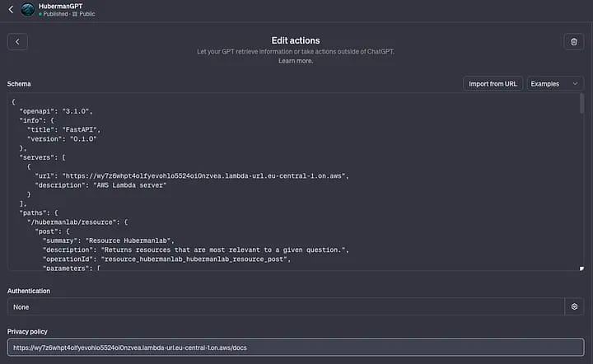
Task: Click the "openapi": "3.1.0" line
Action: click(56, 111)
